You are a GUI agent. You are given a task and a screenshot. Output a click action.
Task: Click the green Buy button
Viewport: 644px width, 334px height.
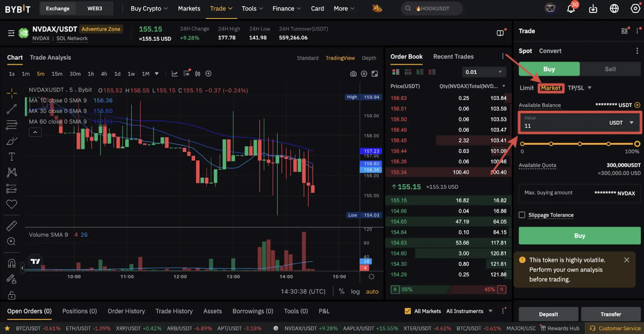point(579,236)
